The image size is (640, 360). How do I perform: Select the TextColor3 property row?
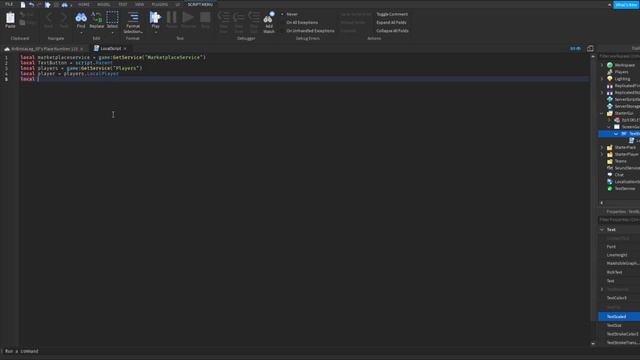(x=619, y=298)
